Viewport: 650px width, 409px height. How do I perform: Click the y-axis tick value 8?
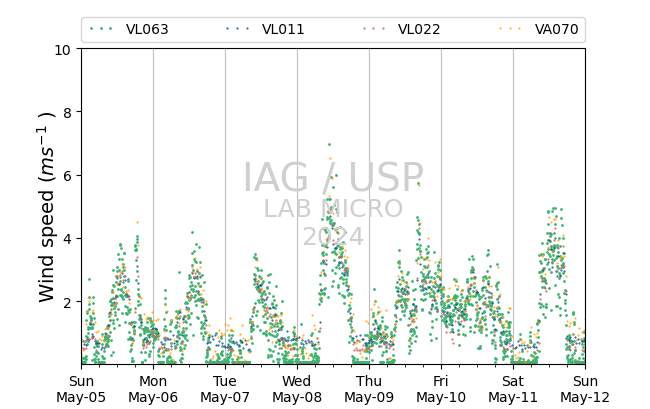tap(68, 112)
